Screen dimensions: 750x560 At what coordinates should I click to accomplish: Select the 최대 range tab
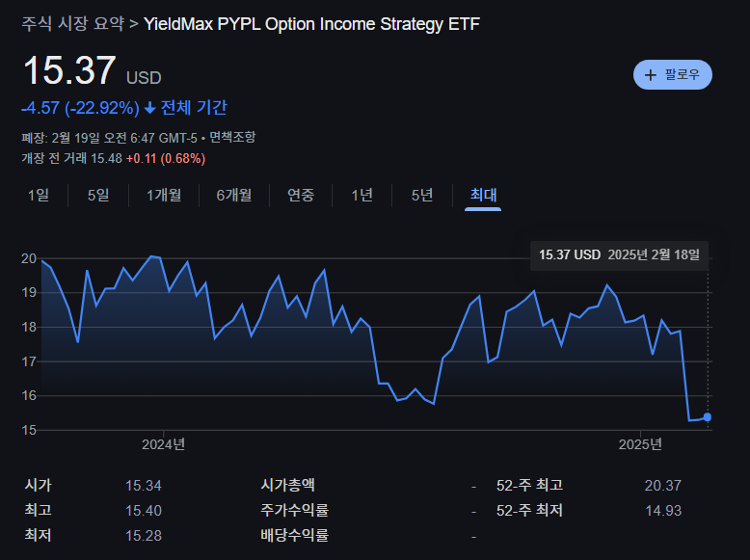click(x=483, y=195)
